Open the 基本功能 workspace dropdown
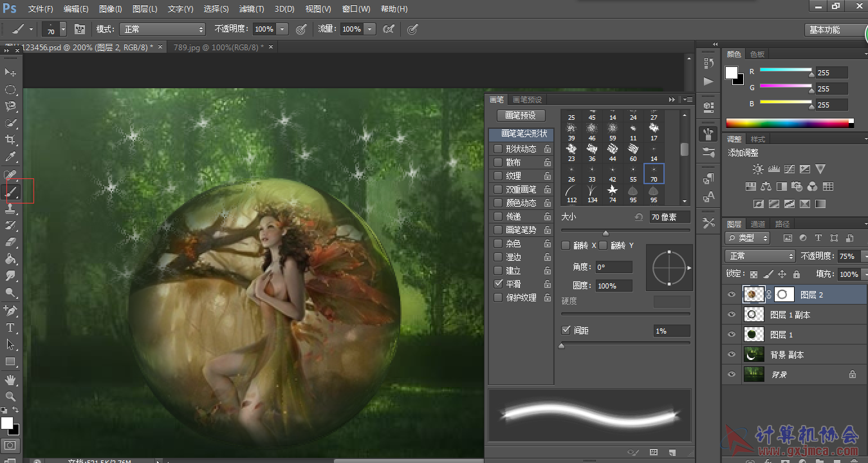This screenshot has width=868, height=463. (x=836, y=30)
